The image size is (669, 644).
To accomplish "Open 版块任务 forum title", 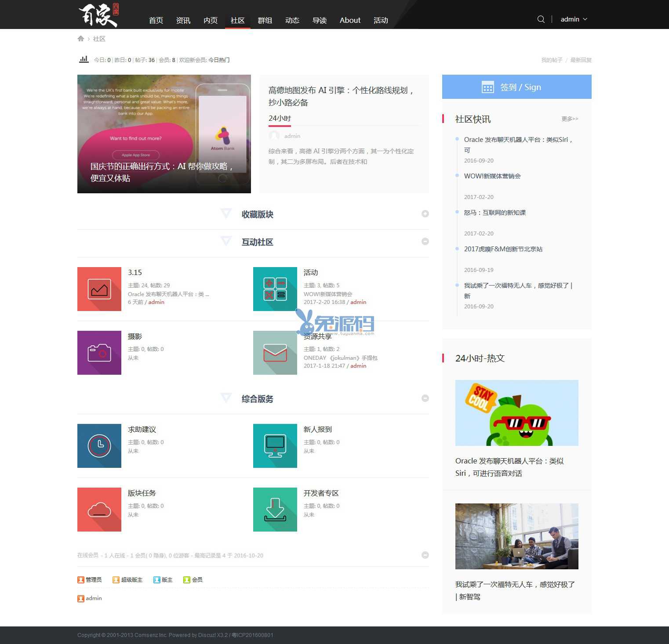I will pos(142,493).
